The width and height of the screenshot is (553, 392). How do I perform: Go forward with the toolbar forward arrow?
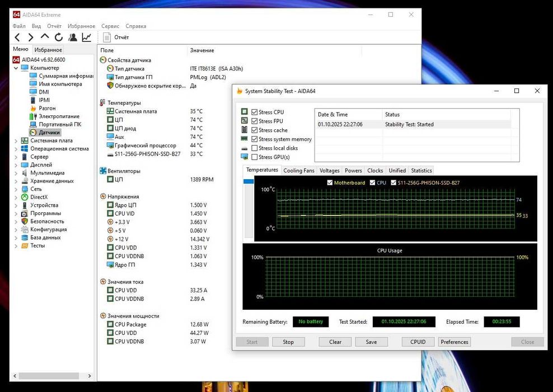(31, 37)
